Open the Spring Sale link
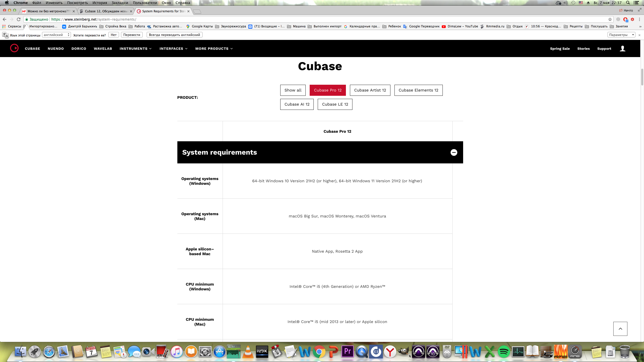 point(560,49)
